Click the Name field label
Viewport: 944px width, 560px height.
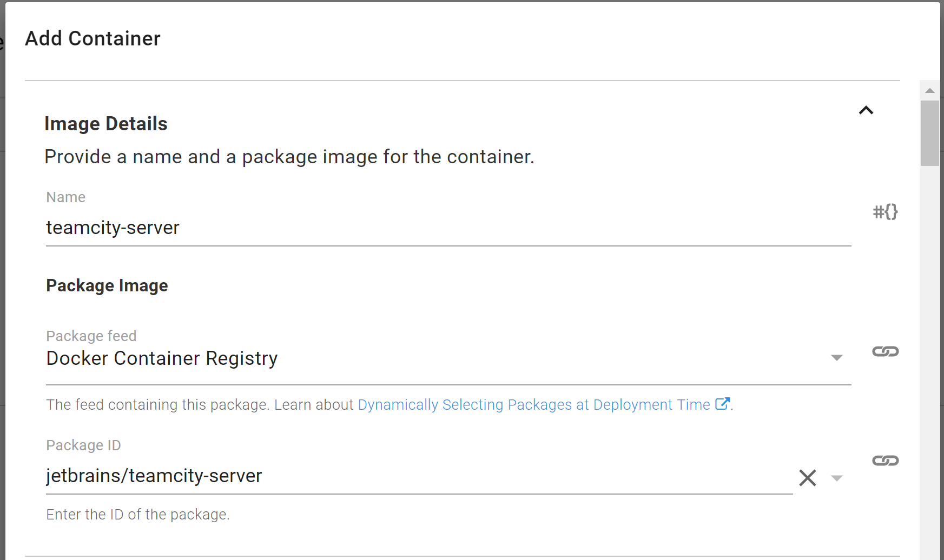[x=66, y=197]
